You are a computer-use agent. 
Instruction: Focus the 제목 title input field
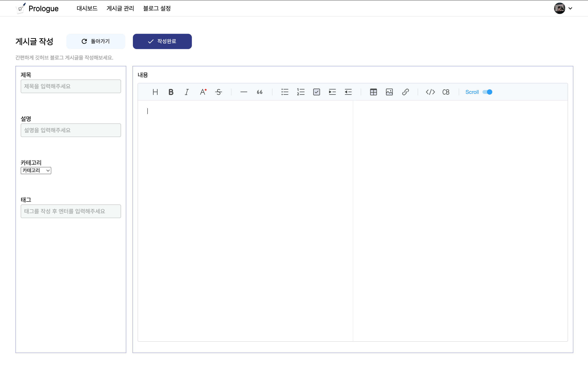click(x=71, y=87)
